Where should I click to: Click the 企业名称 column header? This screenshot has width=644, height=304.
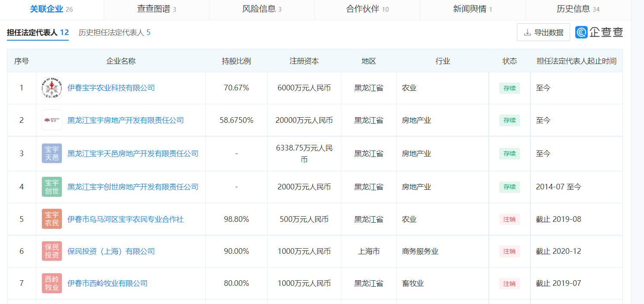[x=121, y=61]
